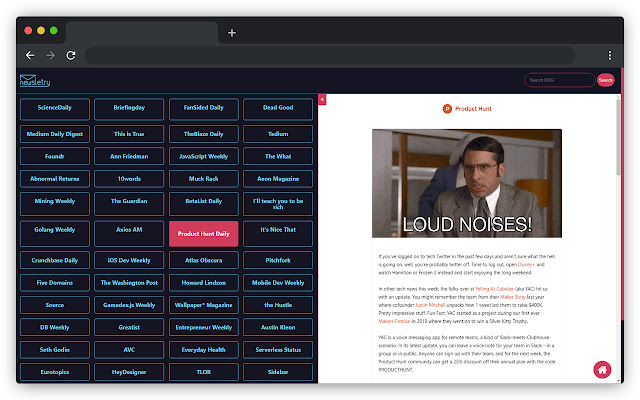Open the Makers Festival link

(x=394, y=321)
